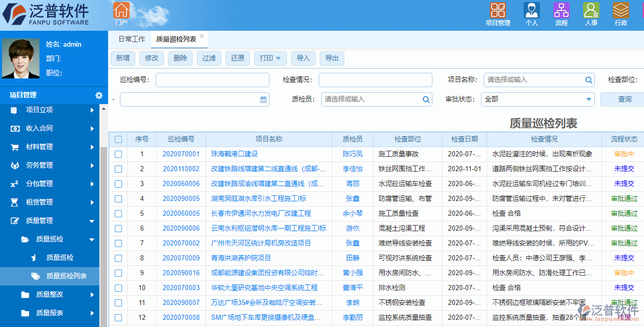Click the 人事 icon in top navigation
This screenshot has height=327, width=644.
coord(590,11)
